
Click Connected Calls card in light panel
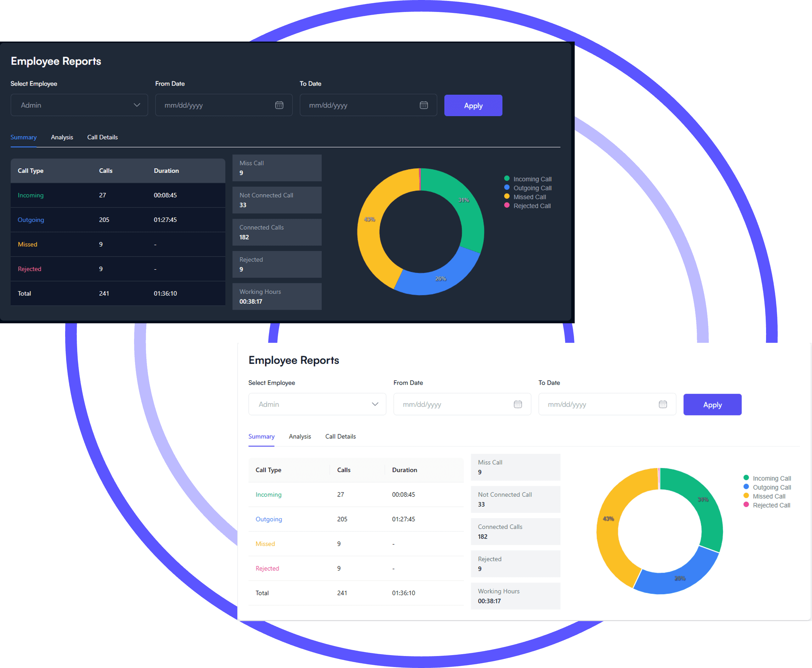[516, 531]
